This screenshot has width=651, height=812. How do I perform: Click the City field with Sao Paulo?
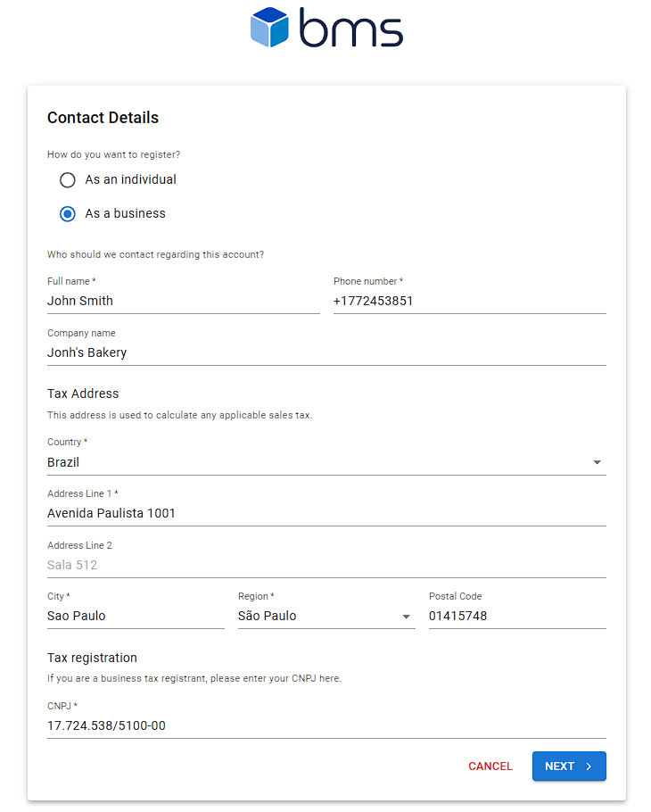coord(136,616)
